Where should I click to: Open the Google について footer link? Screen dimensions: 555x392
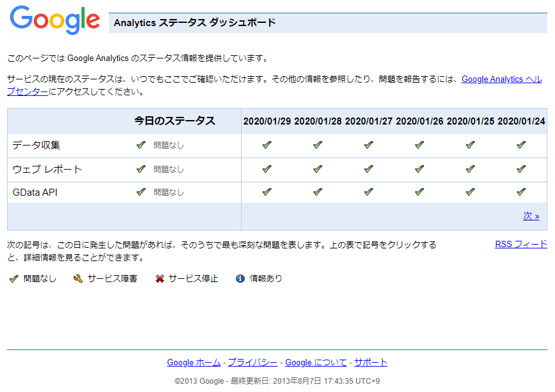(x=316, y=362)
